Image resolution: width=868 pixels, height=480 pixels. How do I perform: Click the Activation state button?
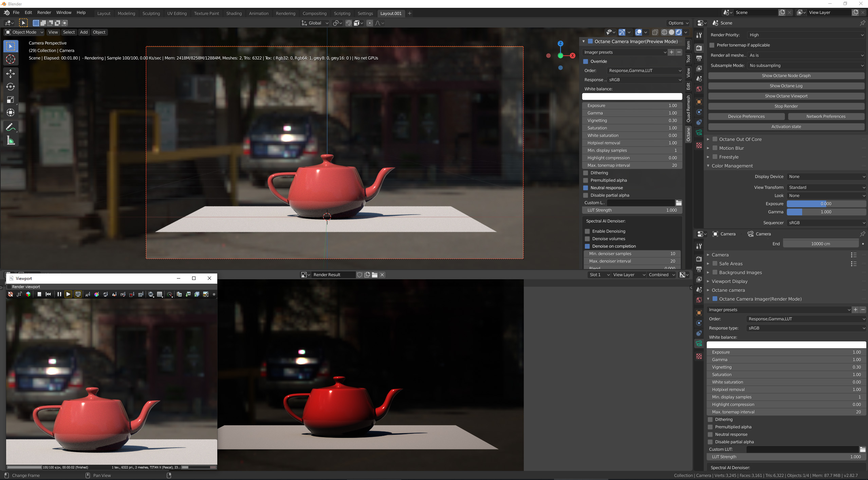[786, 127]
